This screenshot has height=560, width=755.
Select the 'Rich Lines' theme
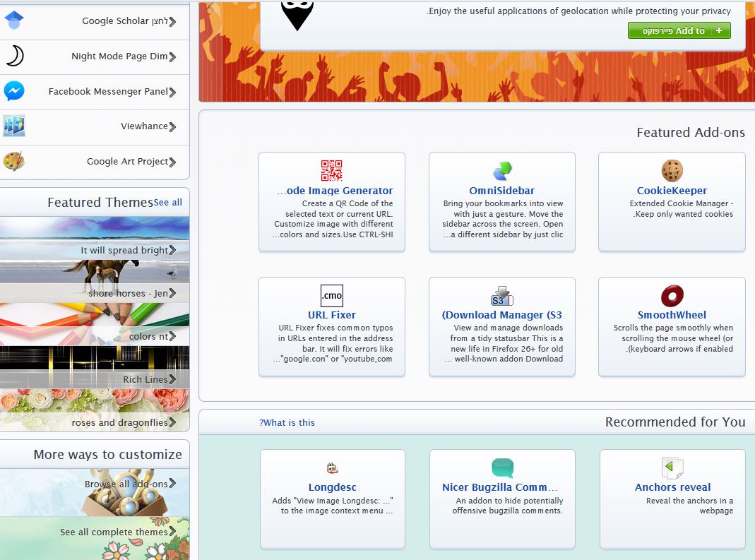click(95, 367)
